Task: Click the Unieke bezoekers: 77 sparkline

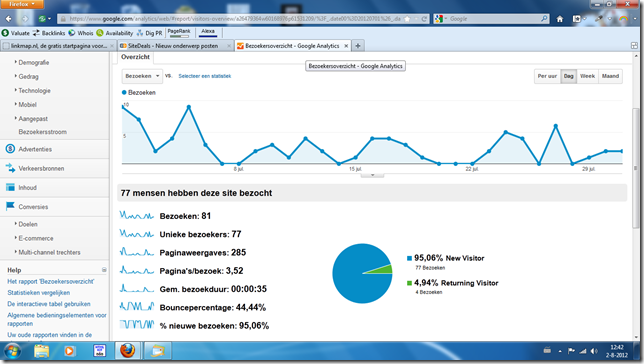Action: 137,234
